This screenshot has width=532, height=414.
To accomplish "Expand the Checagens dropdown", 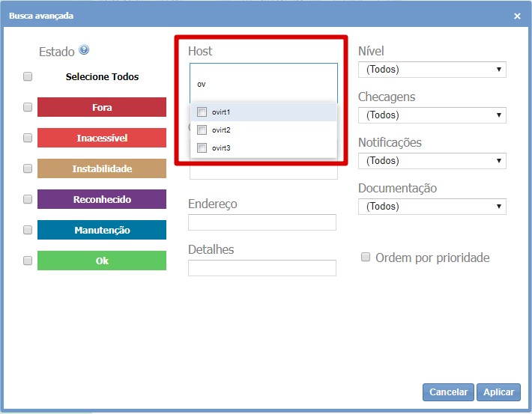I will point(432,115).
